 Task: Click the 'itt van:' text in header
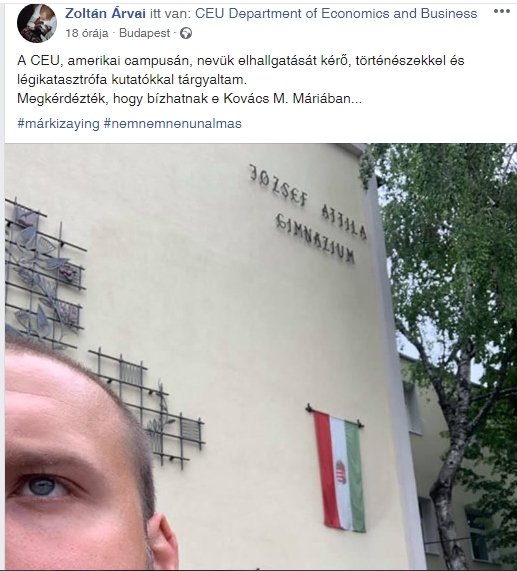click(x=170, y=14)
